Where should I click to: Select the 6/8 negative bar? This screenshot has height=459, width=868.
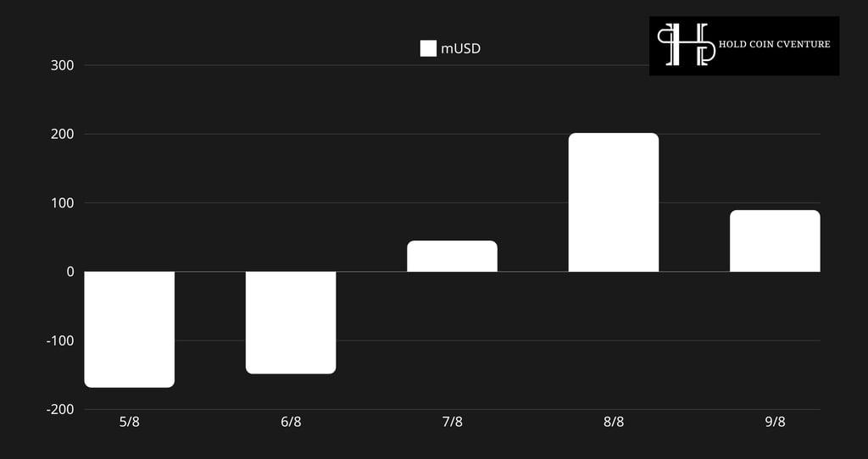(291, 323)
